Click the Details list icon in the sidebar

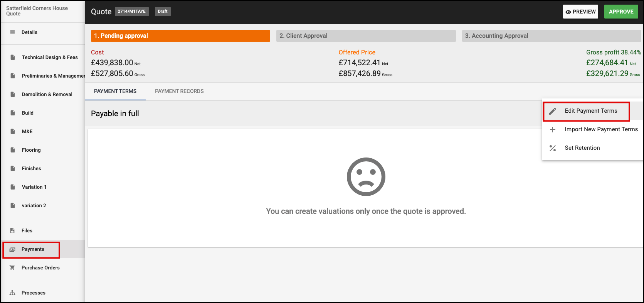point(12,32)
